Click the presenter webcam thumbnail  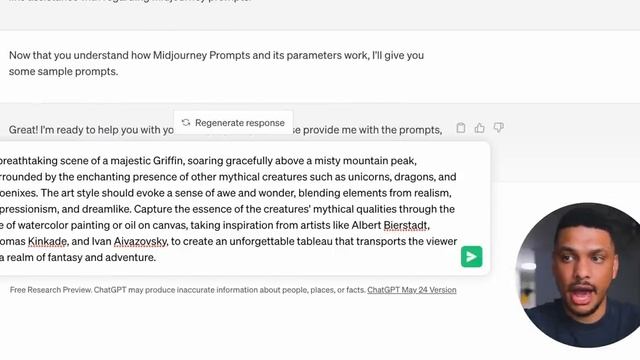coord(578,275)
